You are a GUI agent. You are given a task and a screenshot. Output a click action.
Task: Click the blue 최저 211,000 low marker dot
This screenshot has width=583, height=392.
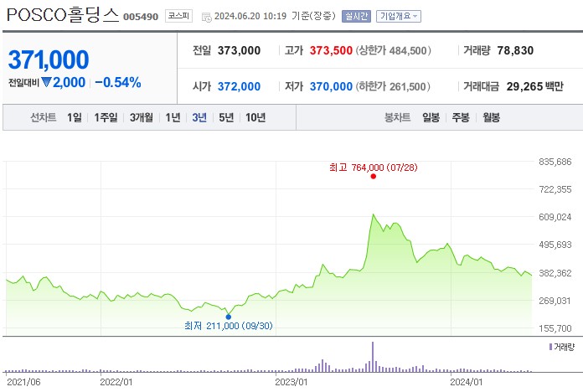(x=229, y=317)
